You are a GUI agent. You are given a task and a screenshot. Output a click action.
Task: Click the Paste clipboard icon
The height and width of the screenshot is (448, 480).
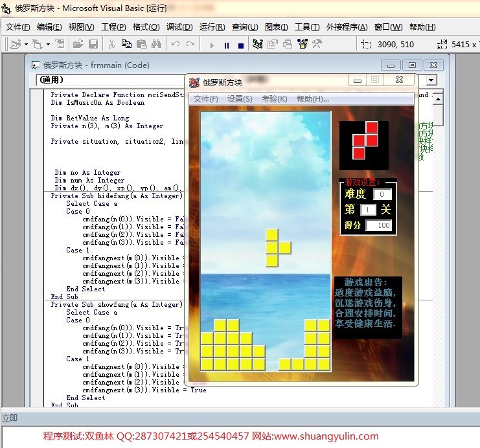[x=141, y=45]
